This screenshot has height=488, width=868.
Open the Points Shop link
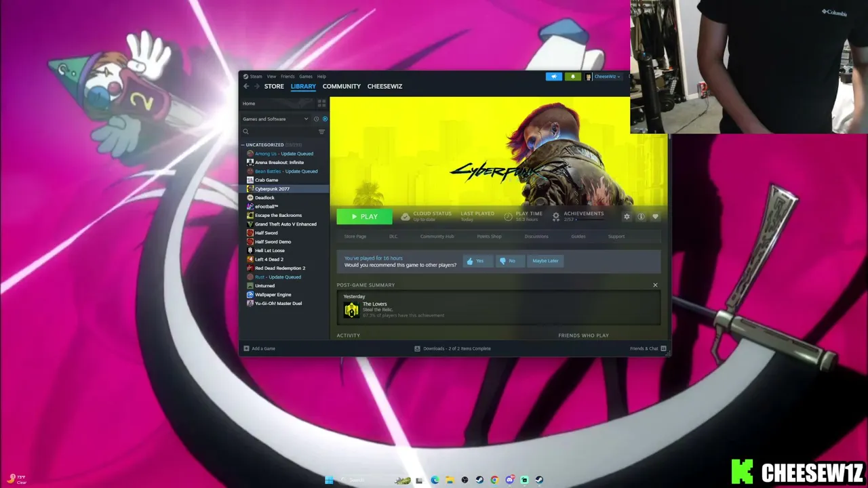(489, 237)
